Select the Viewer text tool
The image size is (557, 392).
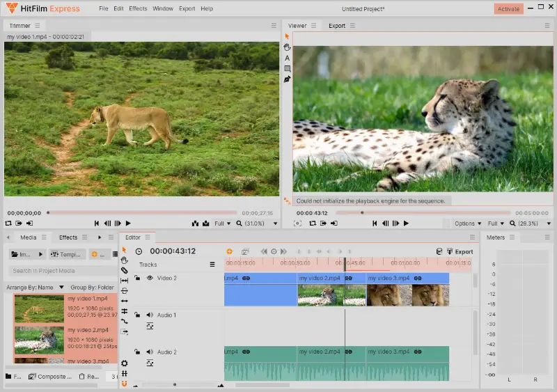click(x=287, y=58)
